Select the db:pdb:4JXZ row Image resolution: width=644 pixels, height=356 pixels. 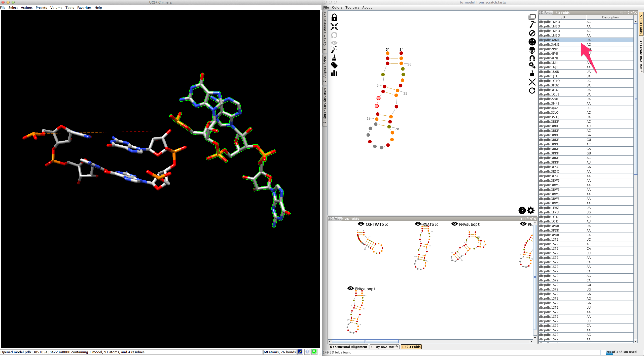coord(586,108)
